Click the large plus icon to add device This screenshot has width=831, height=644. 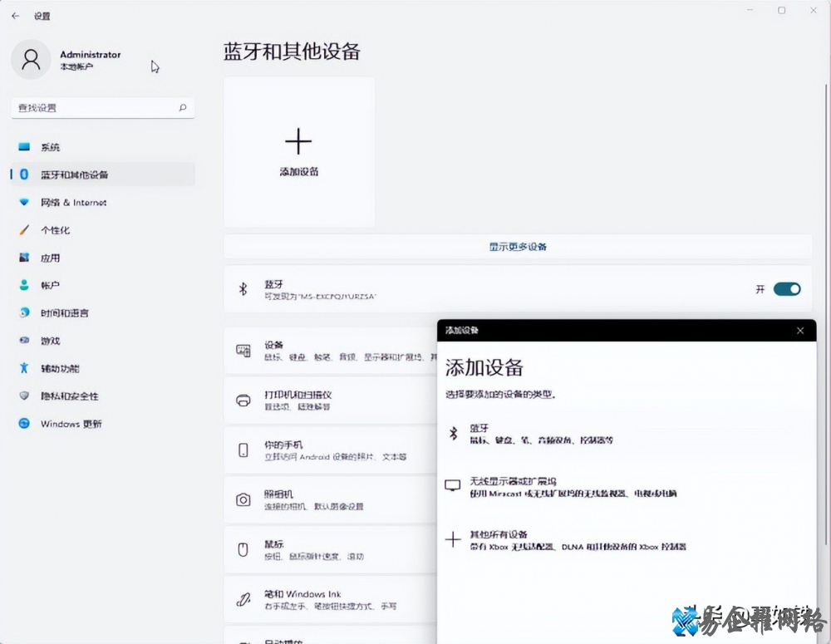click(298, 142)
